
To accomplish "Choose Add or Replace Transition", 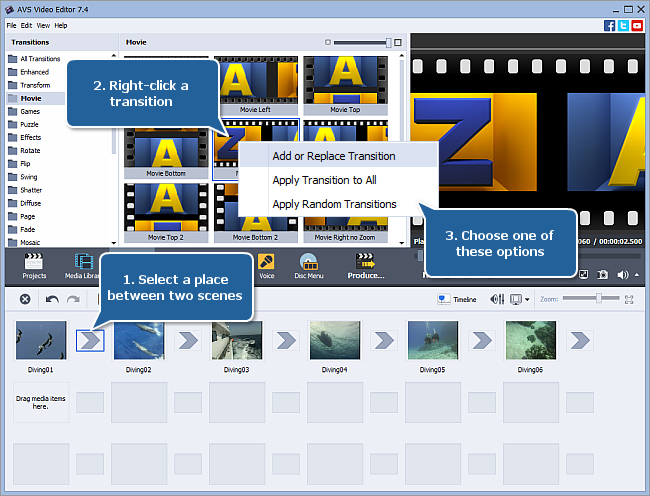I will [338, 156].
